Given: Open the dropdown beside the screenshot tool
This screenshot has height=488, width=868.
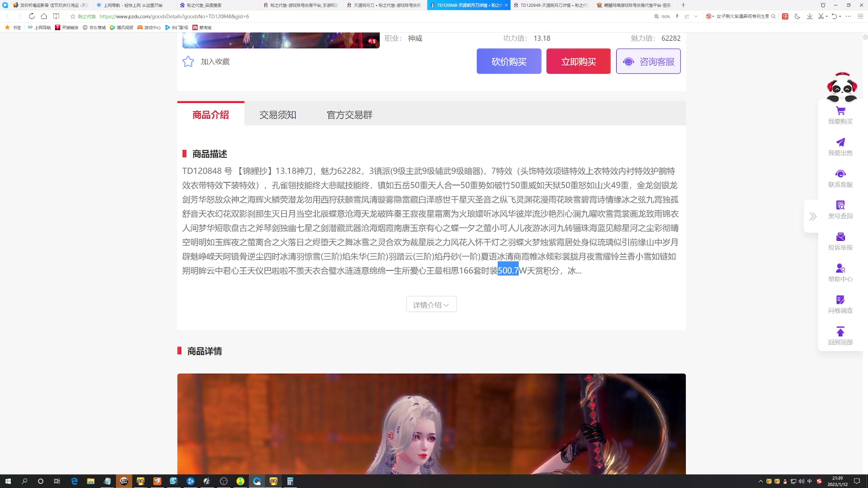Looking at the screenshot, I should [x=826, y=16].
